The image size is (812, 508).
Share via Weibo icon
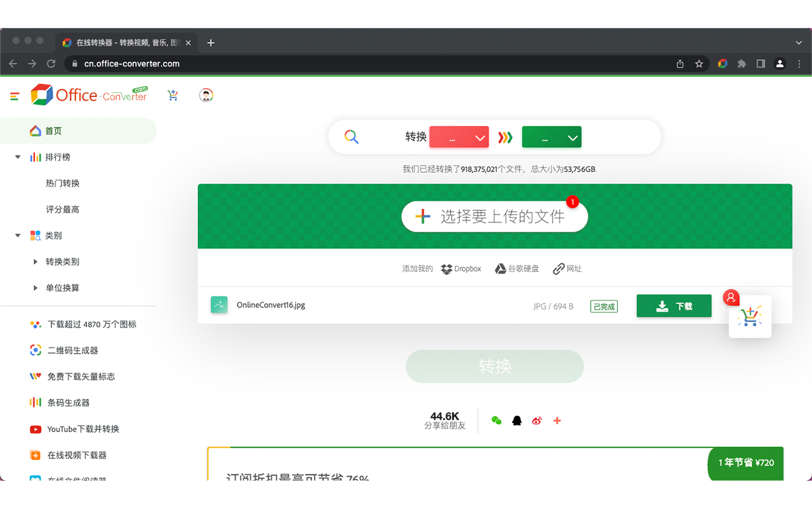[537, 420]
